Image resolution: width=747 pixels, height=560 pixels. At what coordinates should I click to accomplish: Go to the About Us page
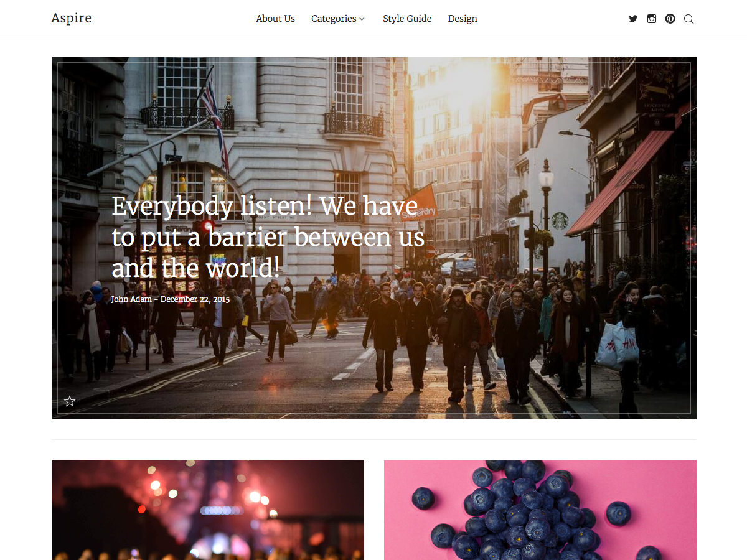point(276,19)
